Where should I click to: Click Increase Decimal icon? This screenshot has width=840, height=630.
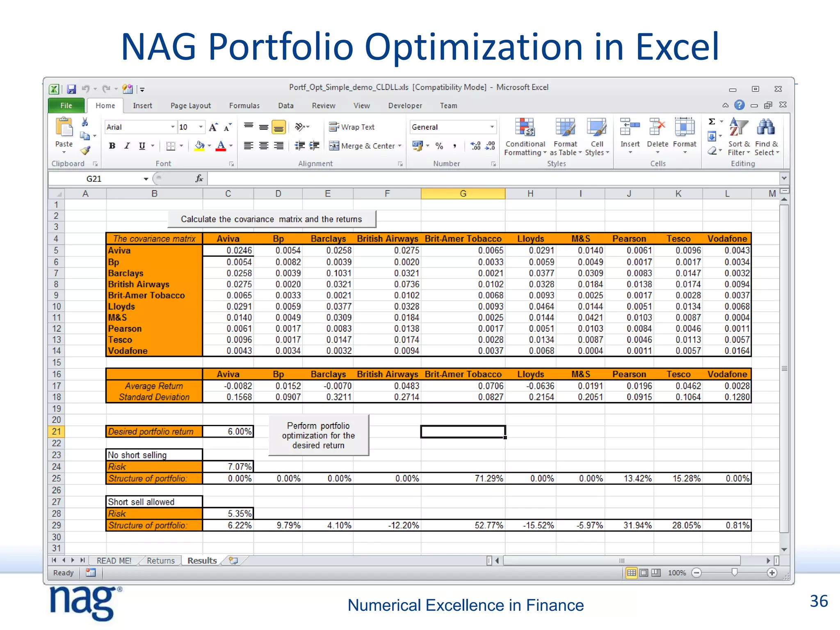pyautogui.click(x=475, y=146)
